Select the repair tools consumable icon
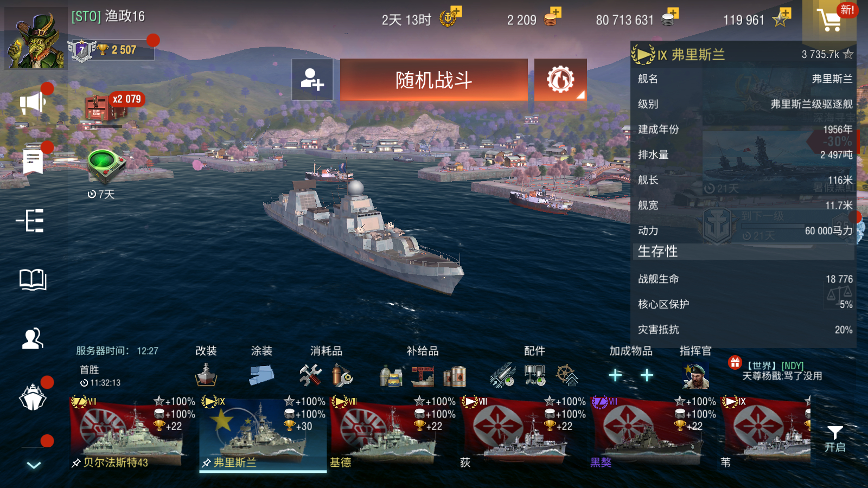The image size is (868, 488). click(310, 375)
